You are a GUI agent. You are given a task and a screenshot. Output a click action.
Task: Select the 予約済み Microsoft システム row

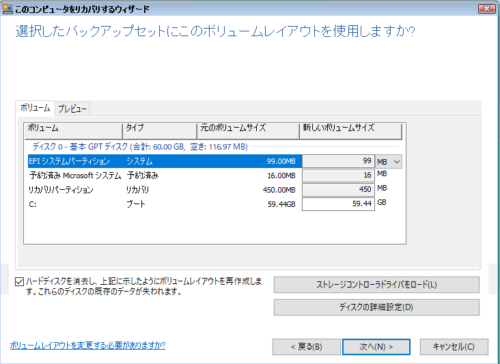click(165, 176)
